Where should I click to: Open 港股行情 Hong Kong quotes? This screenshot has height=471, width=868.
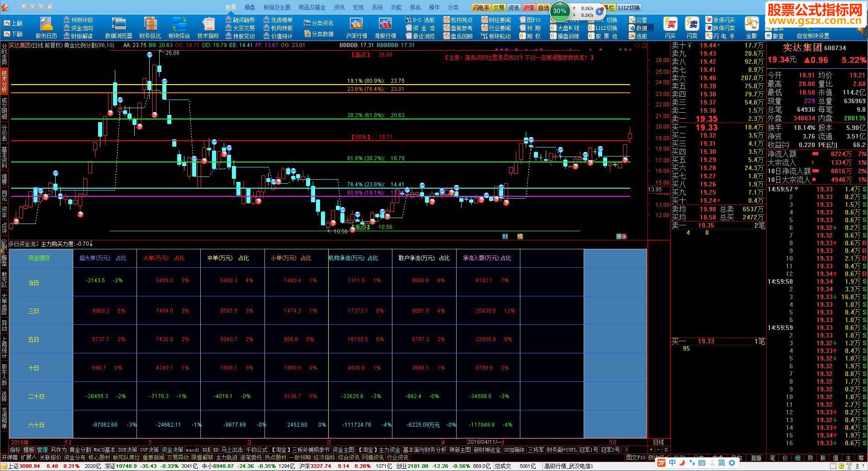tap(385, 28)
